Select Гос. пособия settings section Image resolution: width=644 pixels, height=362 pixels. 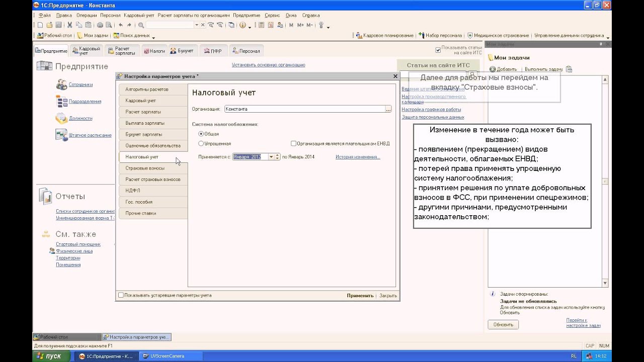pos(153,202)
